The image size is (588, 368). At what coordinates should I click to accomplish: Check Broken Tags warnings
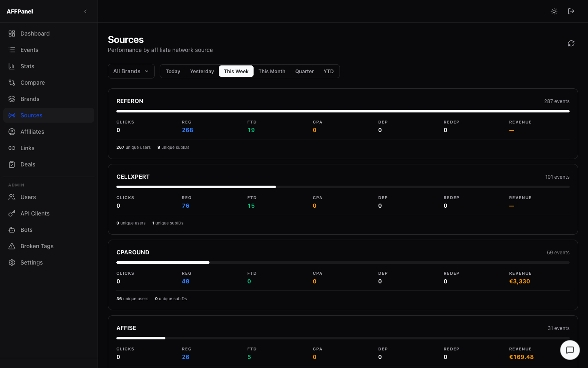click(x=37, y=246)
